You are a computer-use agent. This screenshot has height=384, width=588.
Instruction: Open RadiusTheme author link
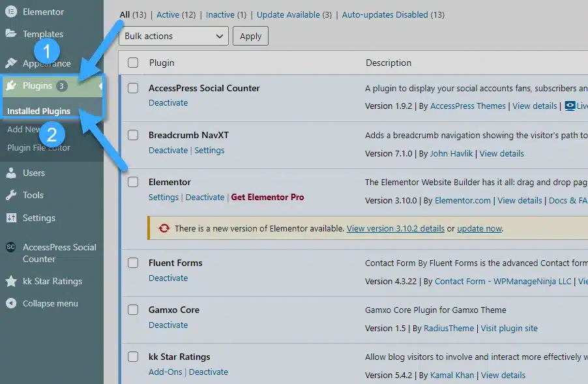point(449,329)
